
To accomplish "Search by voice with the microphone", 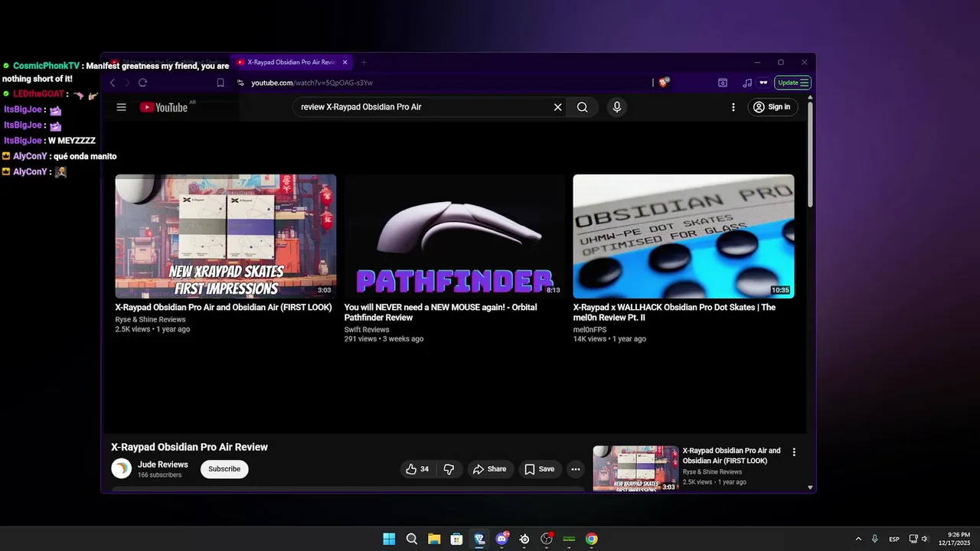I will pos(617,107).
